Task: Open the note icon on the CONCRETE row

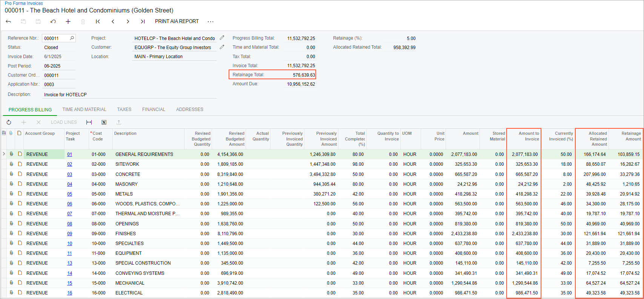Action: (20, 174)
